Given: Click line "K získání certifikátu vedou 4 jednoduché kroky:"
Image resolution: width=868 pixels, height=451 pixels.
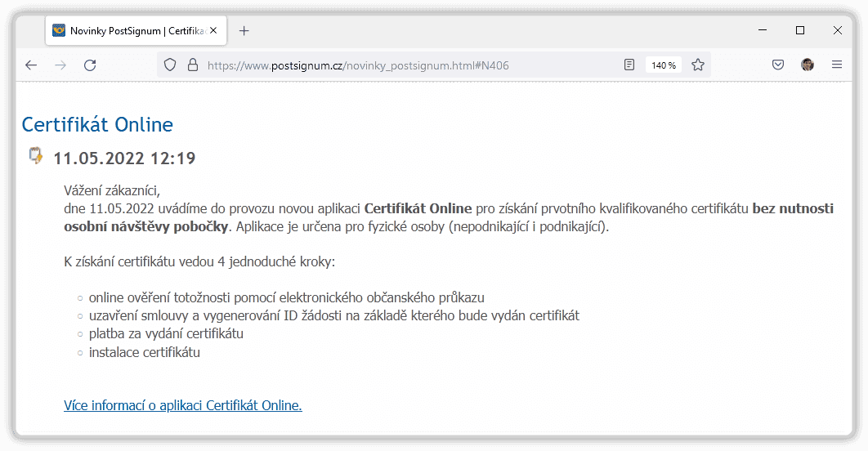Looking at the screenshot, I should 199,261.
